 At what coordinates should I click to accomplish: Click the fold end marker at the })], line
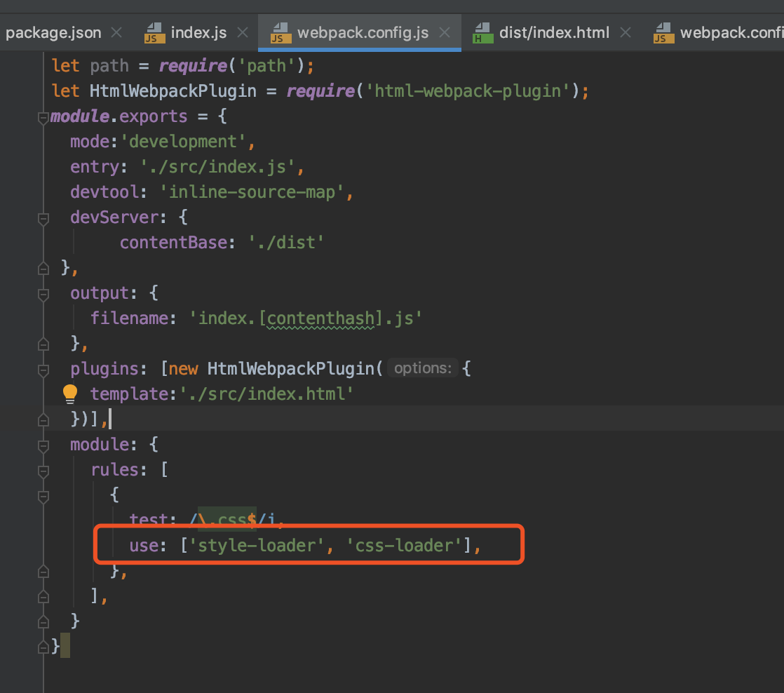tap(43, 420)
